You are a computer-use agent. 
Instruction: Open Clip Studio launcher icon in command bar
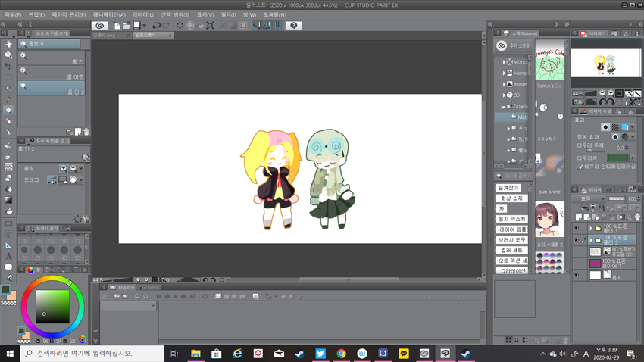click(x=100, y=26)
